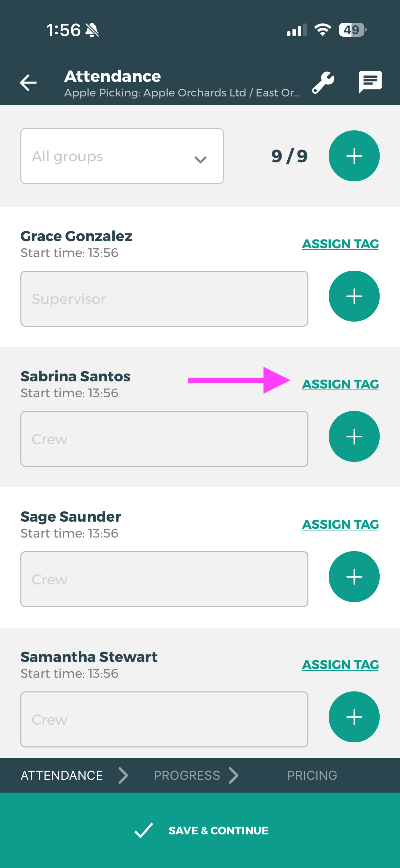Focus the Crew field under Sabrina Santos
400x868 pixels.
164,439
